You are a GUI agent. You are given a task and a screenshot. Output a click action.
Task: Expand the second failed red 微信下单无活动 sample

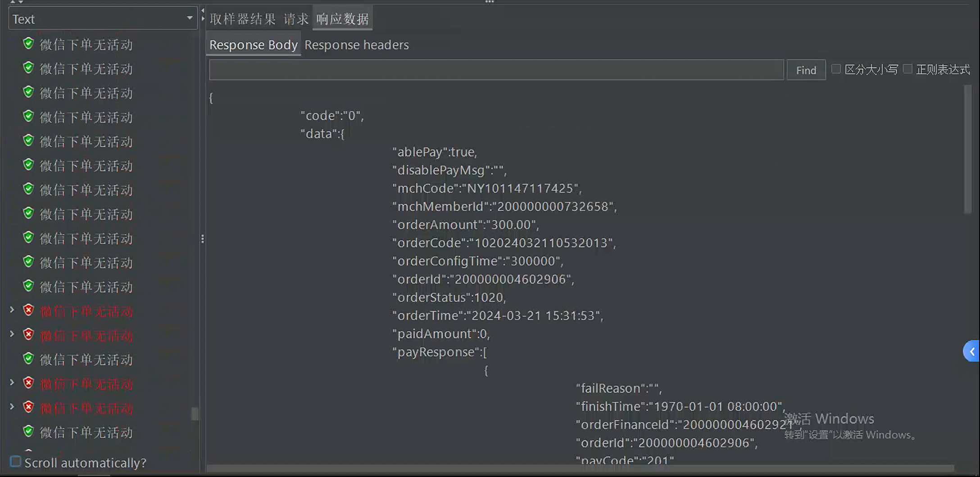(x=12, y=334)
